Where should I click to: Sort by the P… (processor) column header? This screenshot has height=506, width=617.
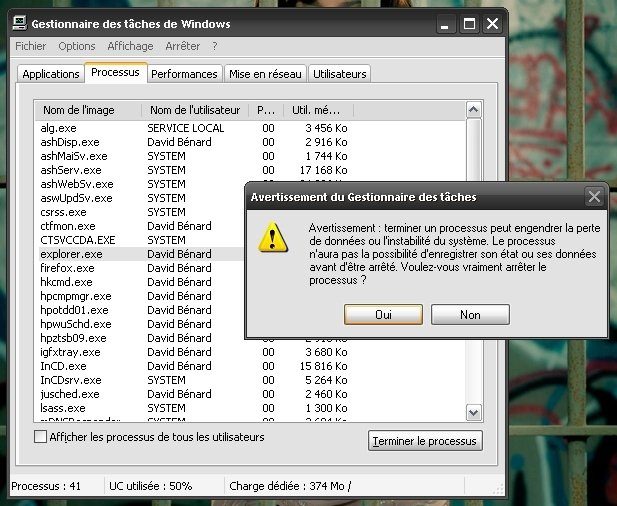pos(266,110)
